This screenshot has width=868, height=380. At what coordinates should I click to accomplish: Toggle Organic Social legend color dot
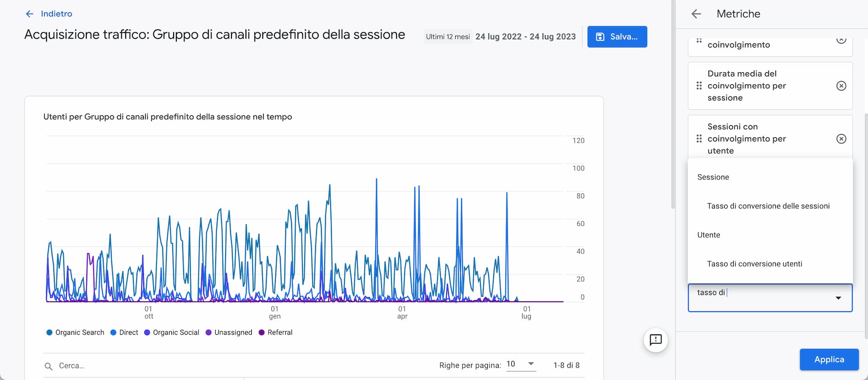(147, 333)
